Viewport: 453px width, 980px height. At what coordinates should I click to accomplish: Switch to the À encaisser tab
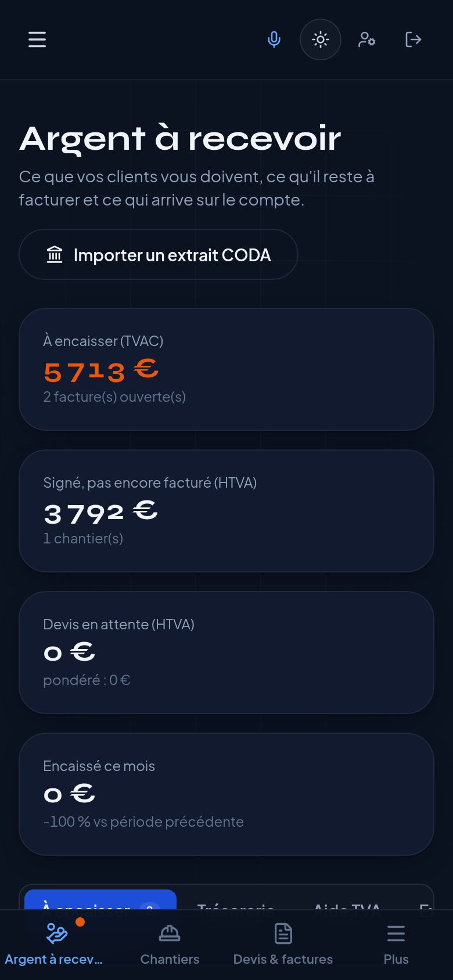point(100,900)
